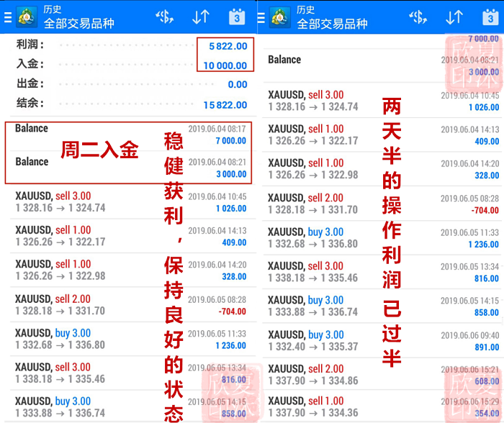This screenshot has width=504, height=423.
Task: Tap the MetaTrader logo in the left header
Action: pos(26,17)
